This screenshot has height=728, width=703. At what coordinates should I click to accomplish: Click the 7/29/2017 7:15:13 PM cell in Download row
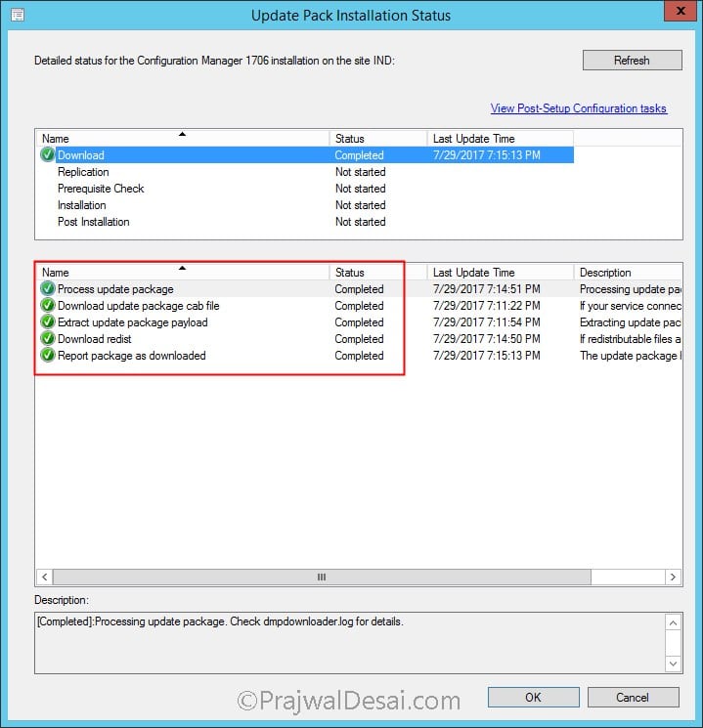[x=487, y=155]
